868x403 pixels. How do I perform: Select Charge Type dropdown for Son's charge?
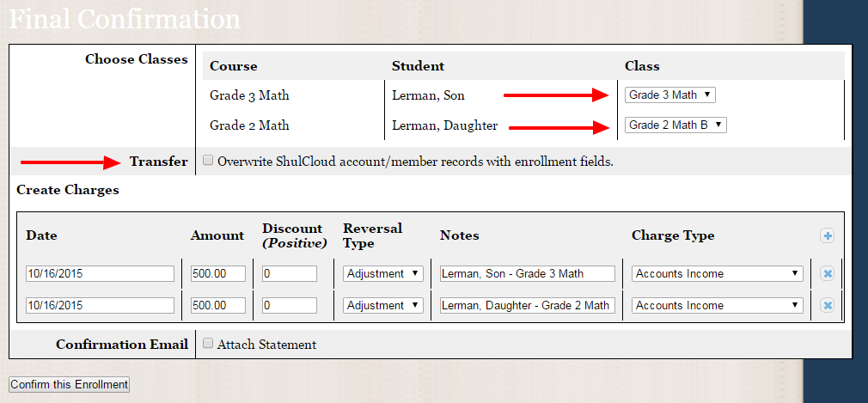click(x=718, y=274)
